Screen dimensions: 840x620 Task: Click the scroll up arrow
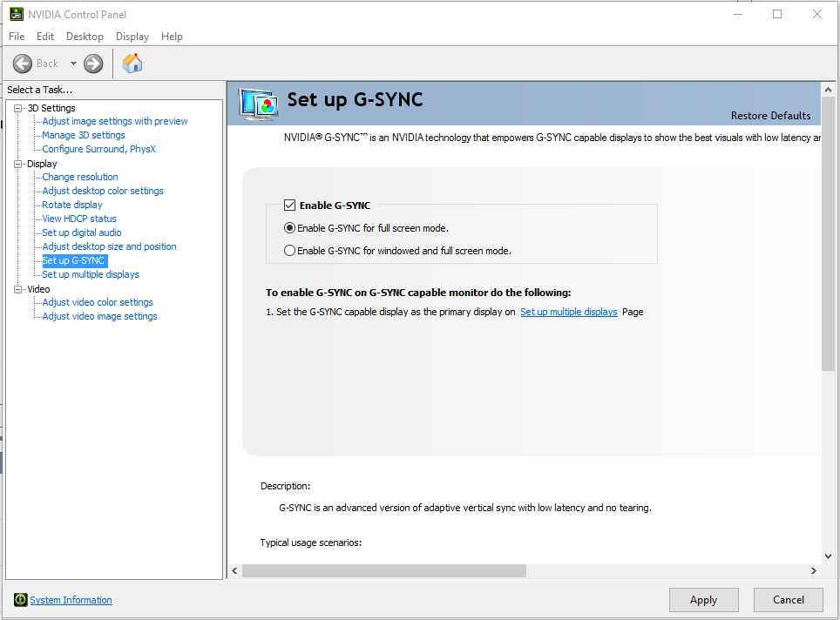828,90
